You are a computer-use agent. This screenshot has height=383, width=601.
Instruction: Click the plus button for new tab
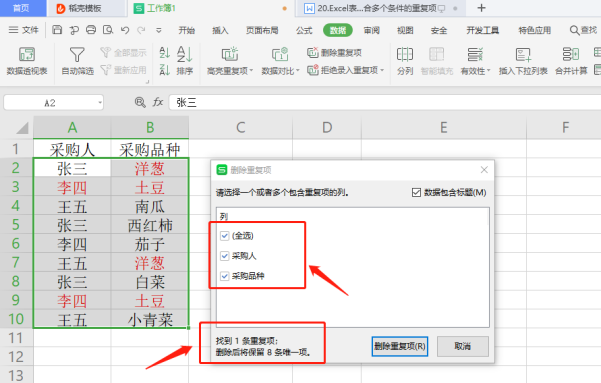481,8
